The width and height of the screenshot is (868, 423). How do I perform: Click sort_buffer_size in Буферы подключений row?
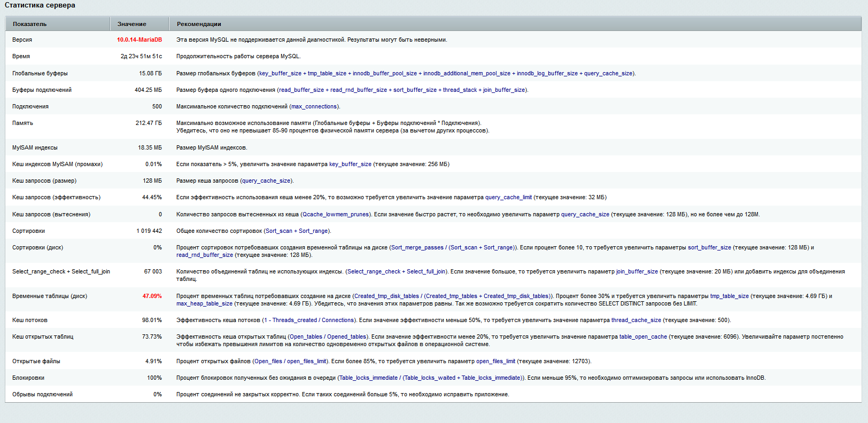[415, 90]
